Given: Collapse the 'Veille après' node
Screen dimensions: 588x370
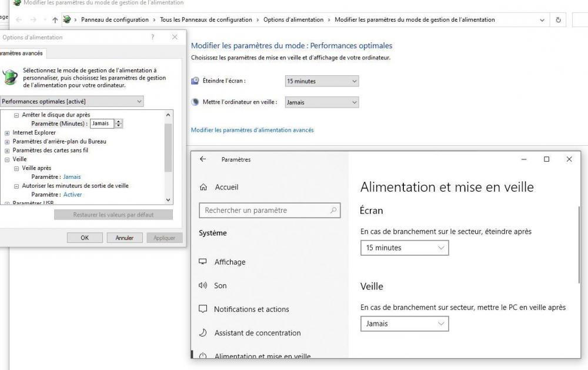Looking at the screenshot, I should (16, 168).
